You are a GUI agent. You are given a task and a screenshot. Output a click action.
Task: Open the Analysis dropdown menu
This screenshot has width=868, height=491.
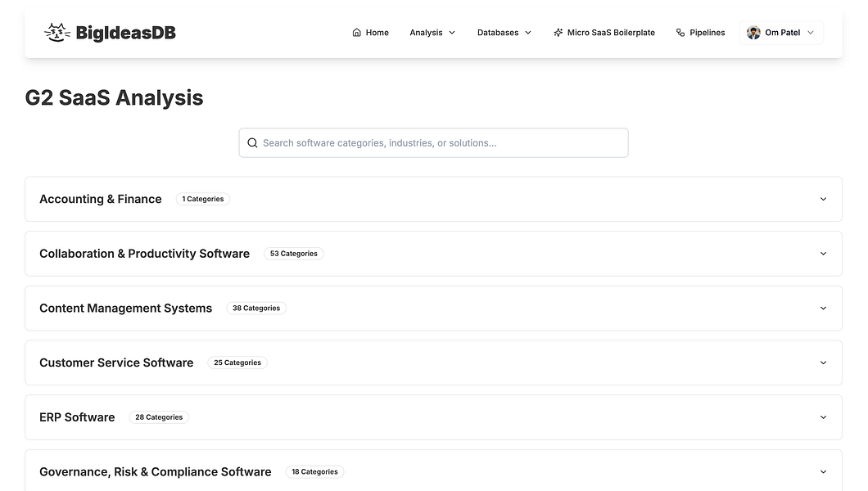point(432,33)
